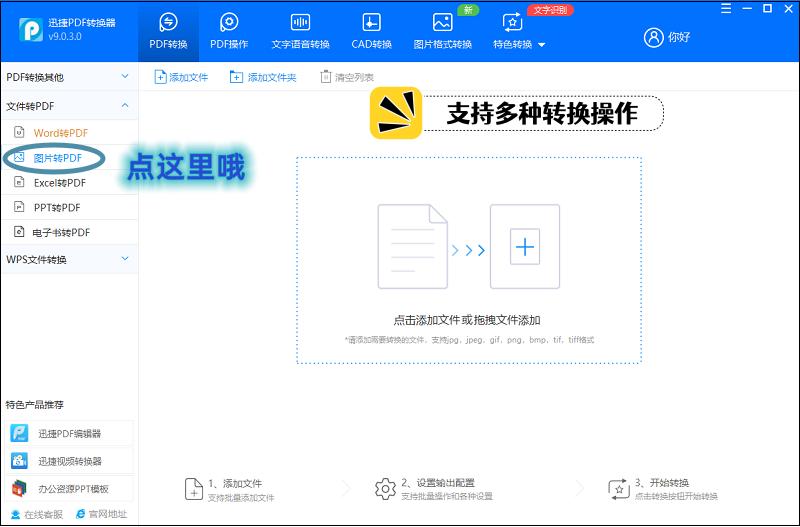The height and width of the screenshot is (527, 800).
Task: Collapse the 文件转PDF section
Action: [69, 106]
